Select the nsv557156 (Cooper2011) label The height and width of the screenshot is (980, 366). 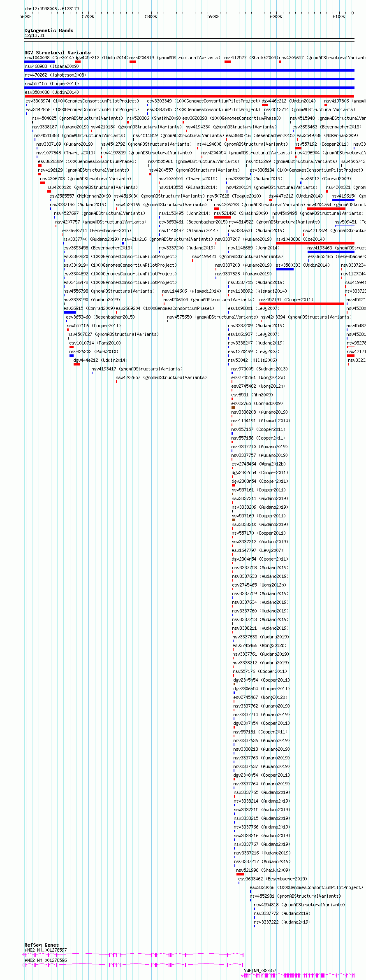point(94,326)
